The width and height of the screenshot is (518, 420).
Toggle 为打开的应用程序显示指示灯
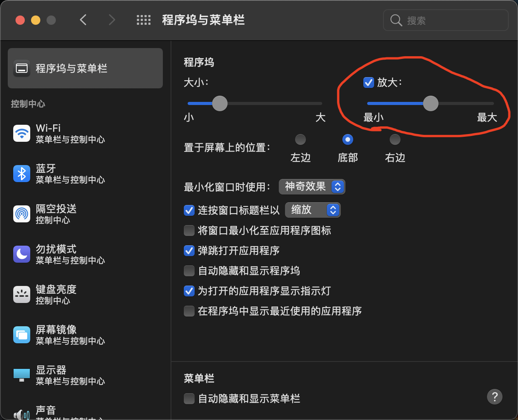[189, 291]
